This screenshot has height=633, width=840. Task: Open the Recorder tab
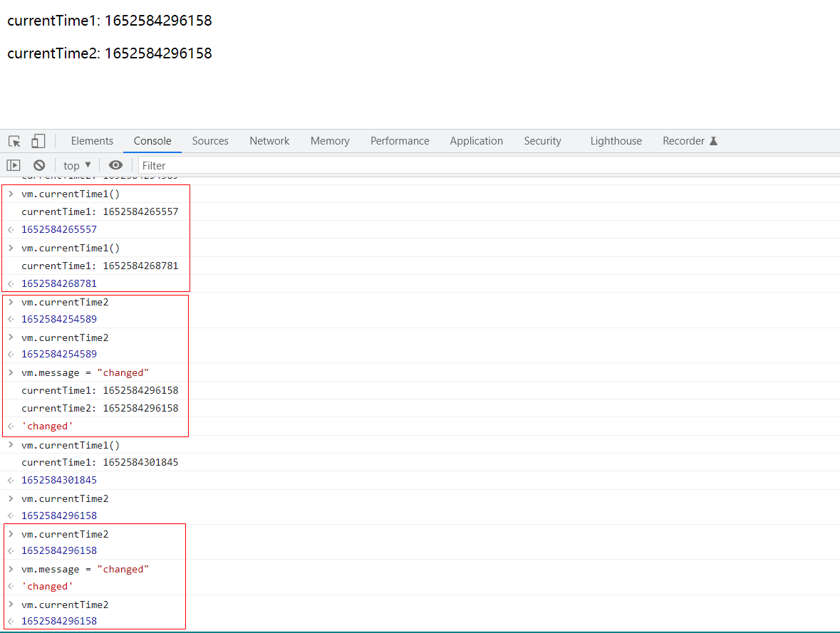pyautogui.click(x=690, y=141)
